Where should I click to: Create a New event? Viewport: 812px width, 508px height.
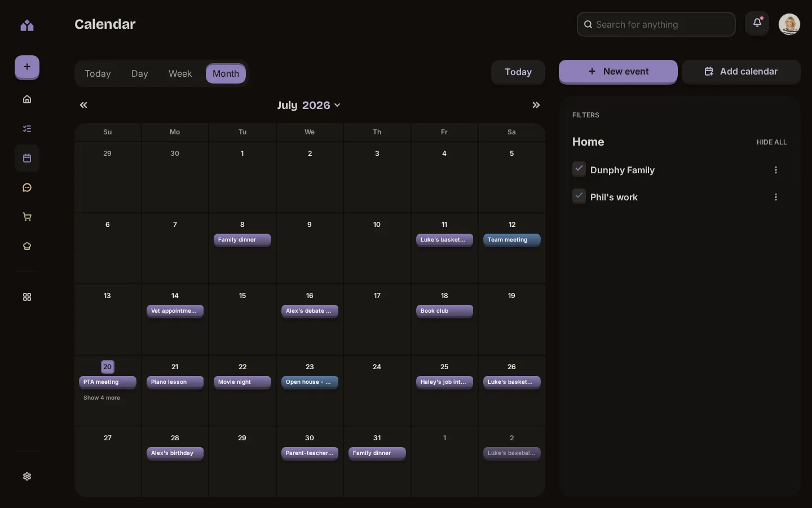[x=618, y=72]
